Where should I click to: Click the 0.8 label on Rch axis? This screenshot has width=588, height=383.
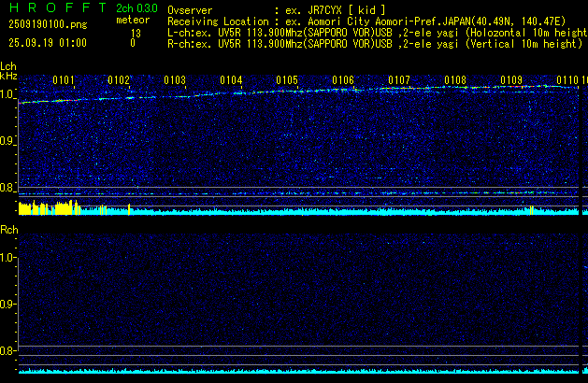click(8, 351)
